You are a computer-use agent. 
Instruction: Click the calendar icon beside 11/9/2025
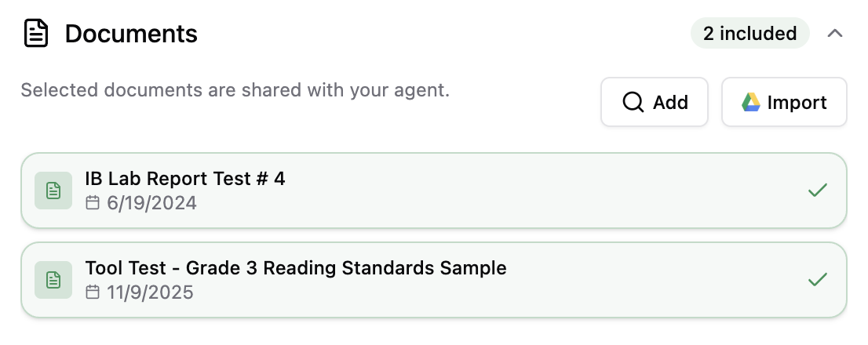[93, 292]
